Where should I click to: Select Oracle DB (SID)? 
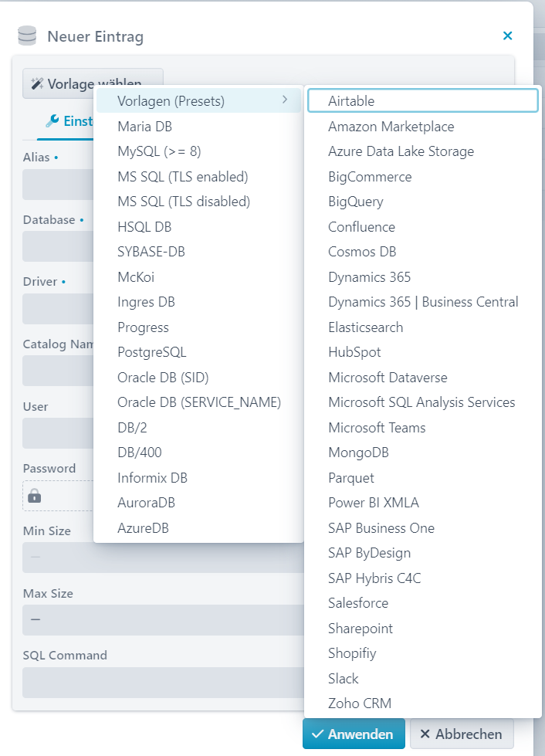[198, 378]
